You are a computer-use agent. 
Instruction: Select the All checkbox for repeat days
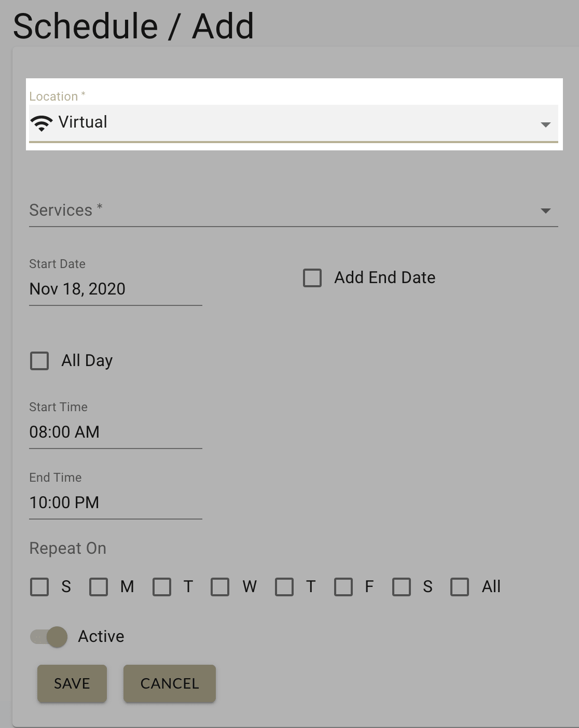point(460,587)
